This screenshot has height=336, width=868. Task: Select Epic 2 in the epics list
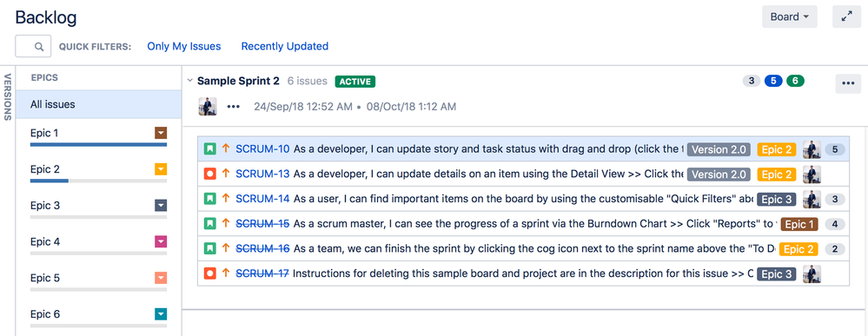tap(44, 169)
